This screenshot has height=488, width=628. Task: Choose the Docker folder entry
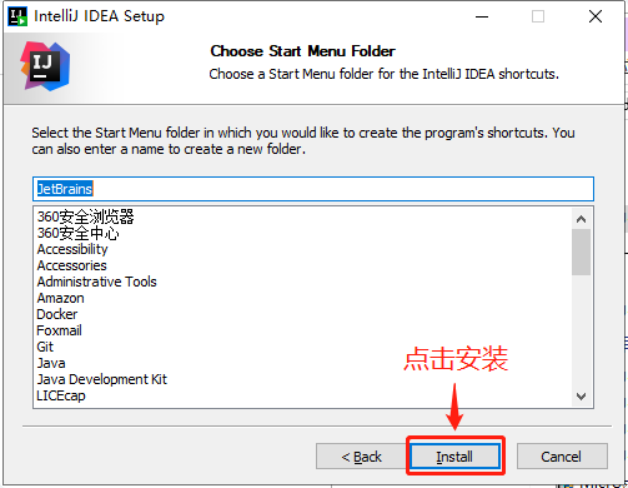click(x=57, y=315)
